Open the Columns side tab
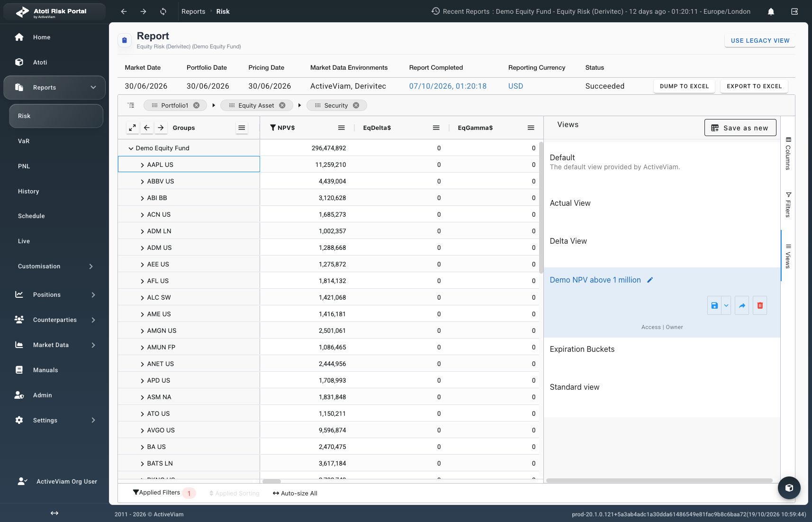The height and width of the screenshot is (522, 812). click(x=788, y=154)
